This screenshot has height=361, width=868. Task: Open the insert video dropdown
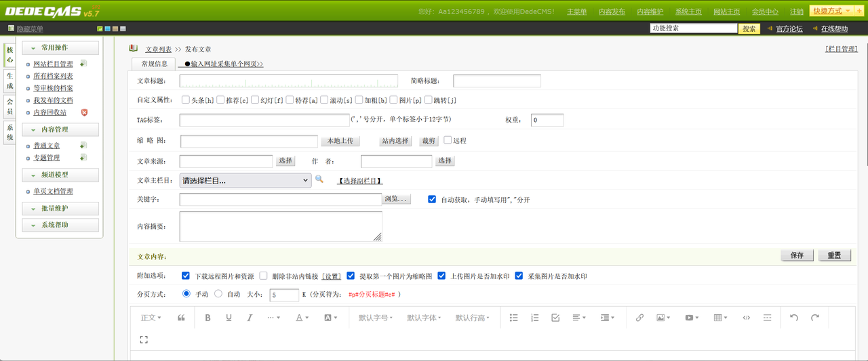[692, 318]
